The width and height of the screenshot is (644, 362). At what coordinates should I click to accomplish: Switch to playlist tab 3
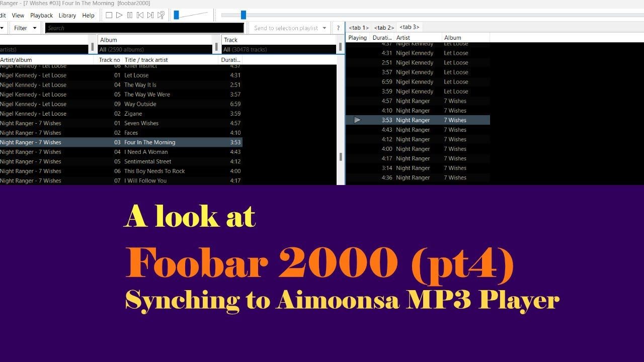409,27
